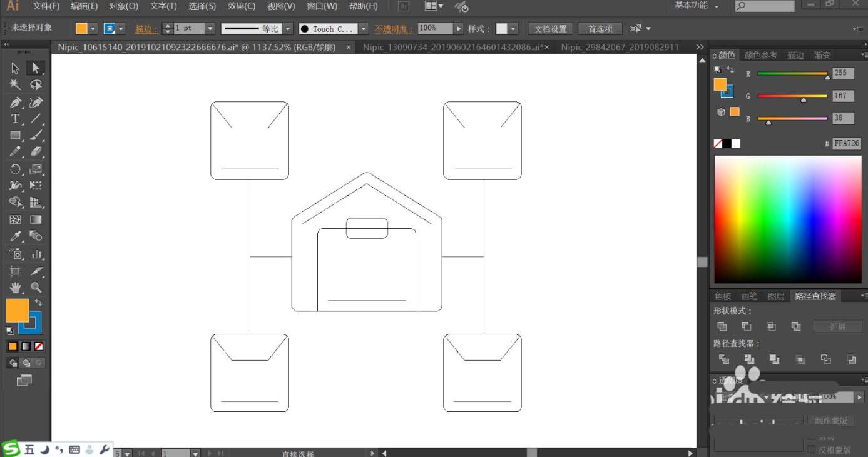
Task: Enable Draw Behind mode
Action: [x=26, y=363]
